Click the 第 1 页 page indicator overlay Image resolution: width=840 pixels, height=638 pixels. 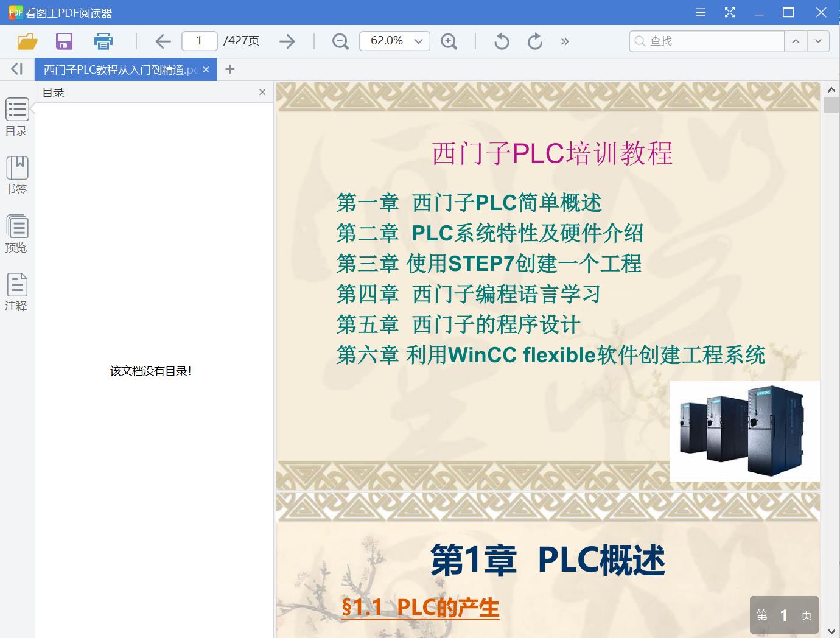[784, 615]
